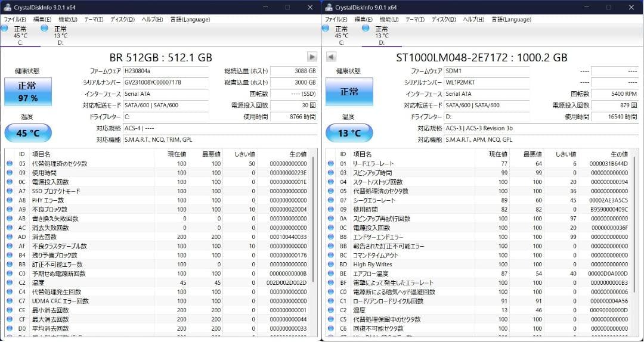The width and height of the screenshot is (644, 342).
Task: Click the CrystalDiskInfo app icon in right title bar
Action: (x=329, y=7)
